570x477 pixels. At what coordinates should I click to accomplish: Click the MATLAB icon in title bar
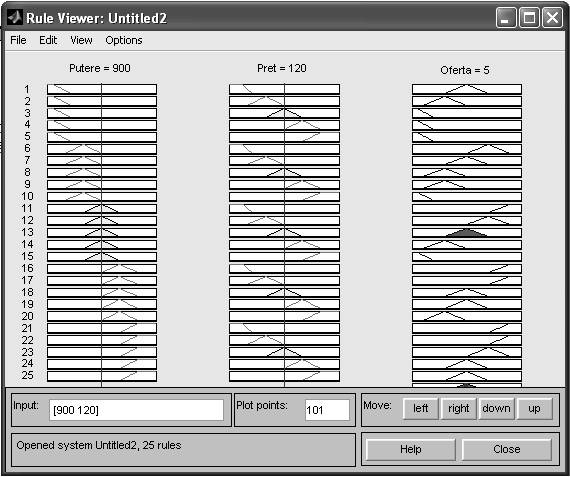(15, 17)
